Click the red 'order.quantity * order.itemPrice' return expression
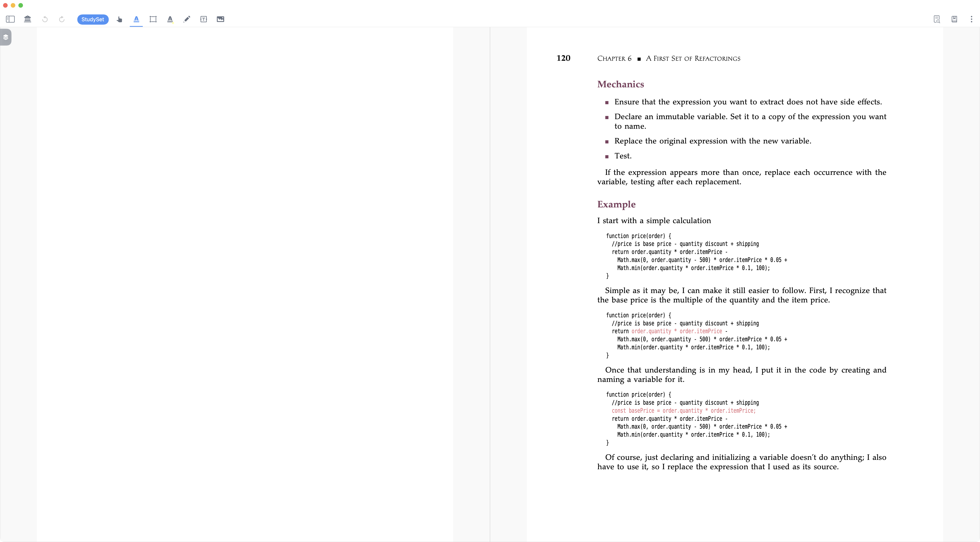980x542 pixels. click(x=677, y=331)
